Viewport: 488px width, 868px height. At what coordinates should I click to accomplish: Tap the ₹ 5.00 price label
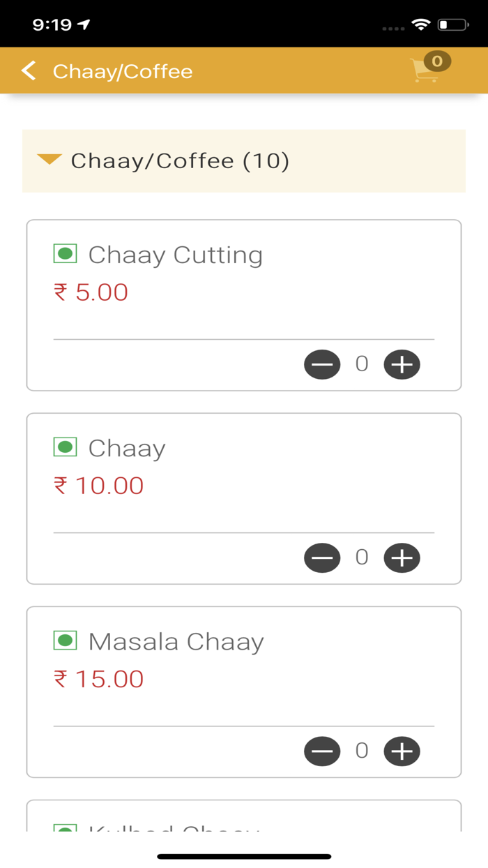[91, 292]
